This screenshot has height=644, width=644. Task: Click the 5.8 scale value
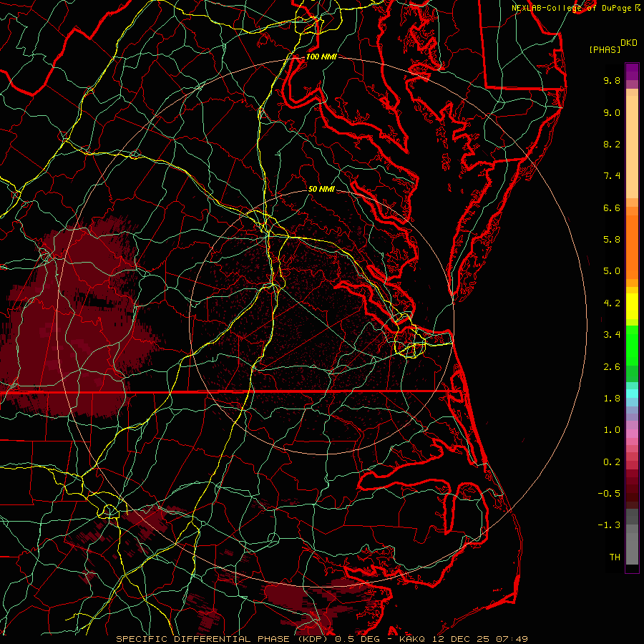612,240
